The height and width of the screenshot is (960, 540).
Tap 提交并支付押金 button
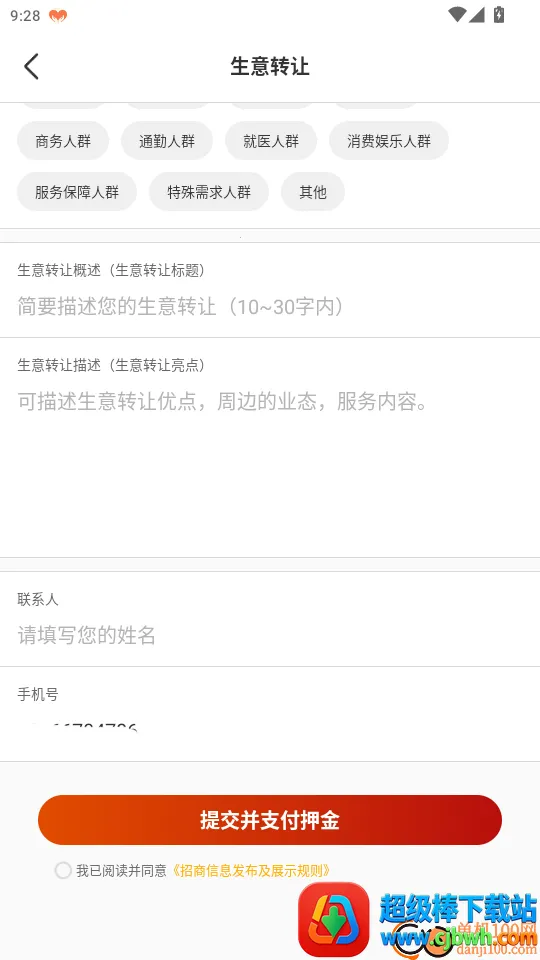tap(270, 820)
